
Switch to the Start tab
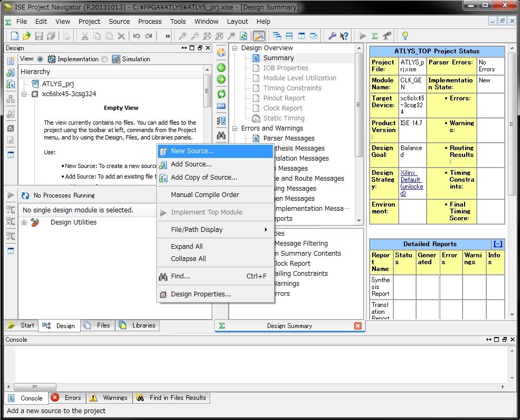[x=21, y=325]
